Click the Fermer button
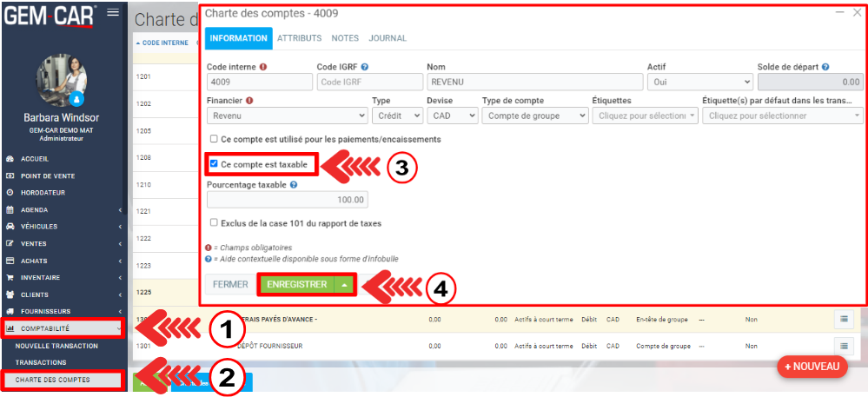The image size is (868, 397). point(230,285)
